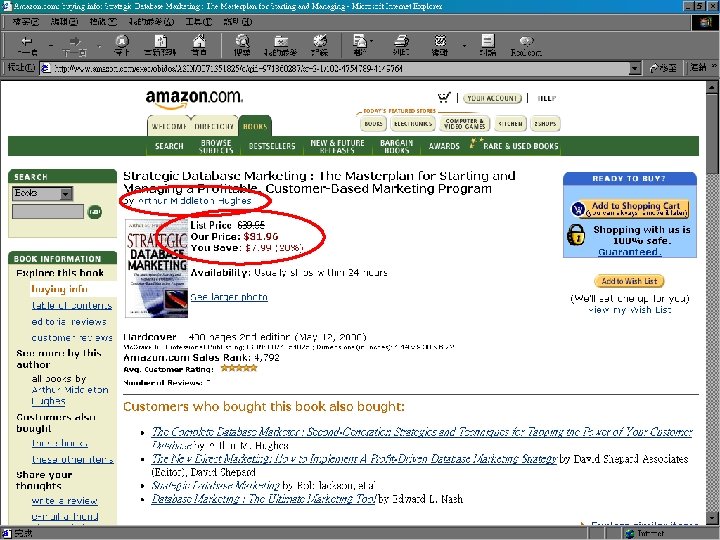The width and height of the screenshot is (720, 540).
Task: Open the Help (H) menu in menu bar
Action: pyautogui.click(x=237, y=22)
